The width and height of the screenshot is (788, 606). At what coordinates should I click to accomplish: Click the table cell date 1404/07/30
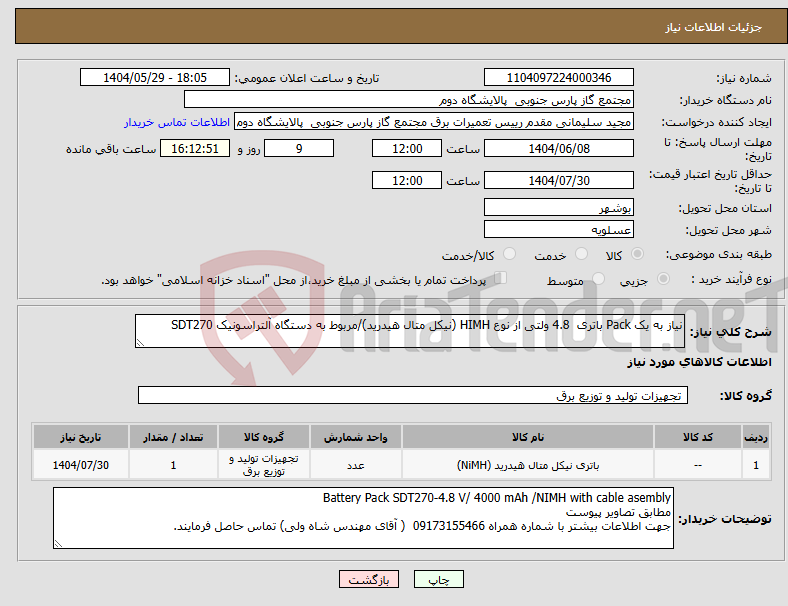coord(81,465)
